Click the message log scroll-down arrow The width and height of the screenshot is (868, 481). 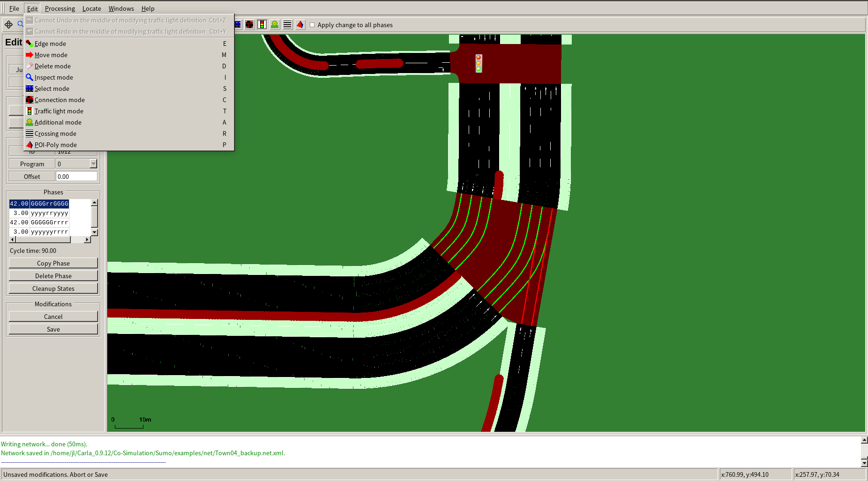coord(864,463)
